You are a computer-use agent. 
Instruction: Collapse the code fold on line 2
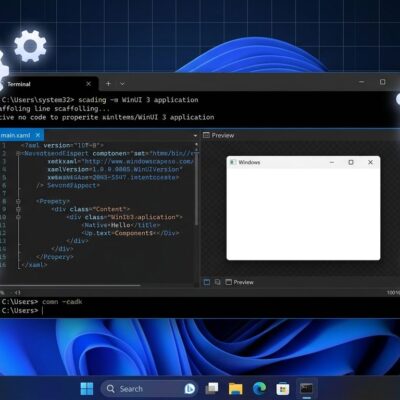coord(18,153)
